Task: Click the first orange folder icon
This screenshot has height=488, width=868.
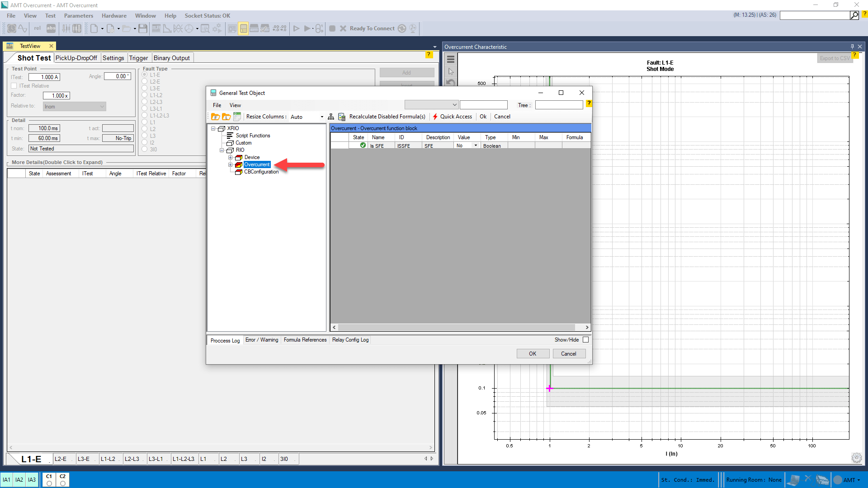Action: point(216,117)
